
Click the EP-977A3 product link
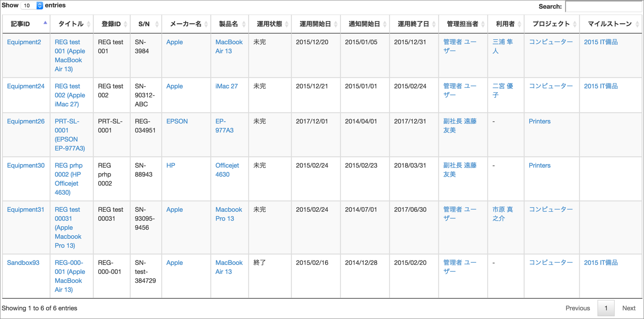click(224, 126)
